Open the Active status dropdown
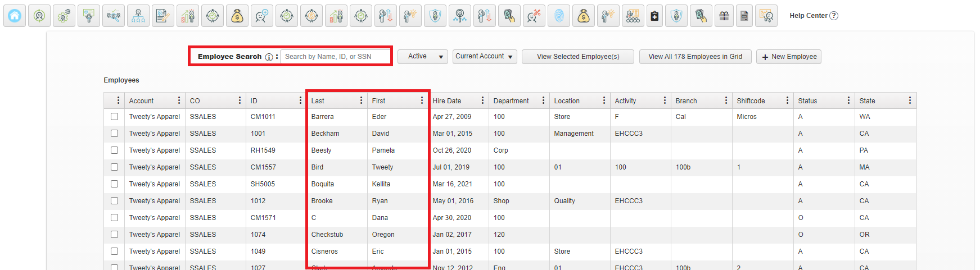 (x=423, y=57)
